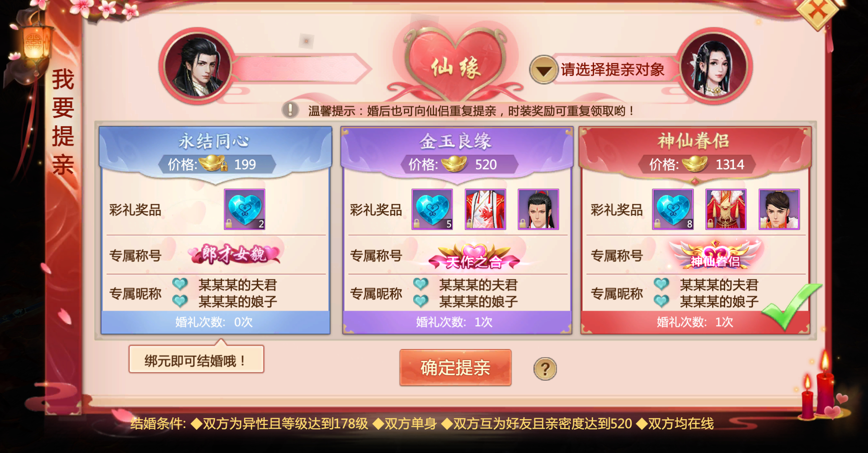The image size is (868, 453).
Task: Click the 郎才女貌 exclusive title badge
Action: point(234,254)
